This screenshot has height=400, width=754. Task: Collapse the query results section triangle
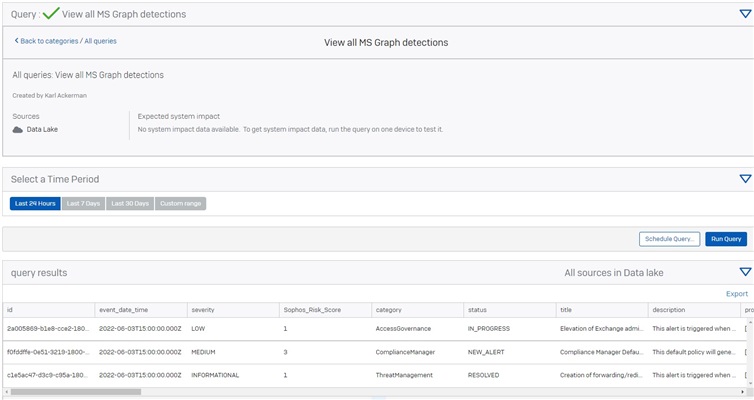click(x=745, y=272)
